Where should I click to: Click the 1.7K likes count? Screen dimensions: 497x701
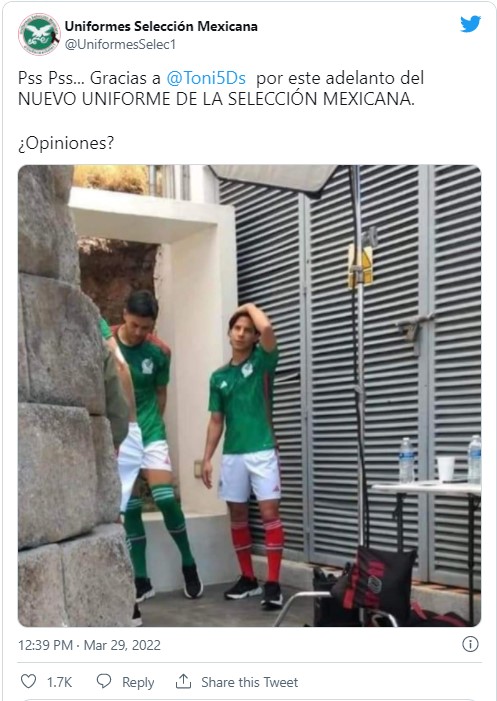tap(59, 682)
